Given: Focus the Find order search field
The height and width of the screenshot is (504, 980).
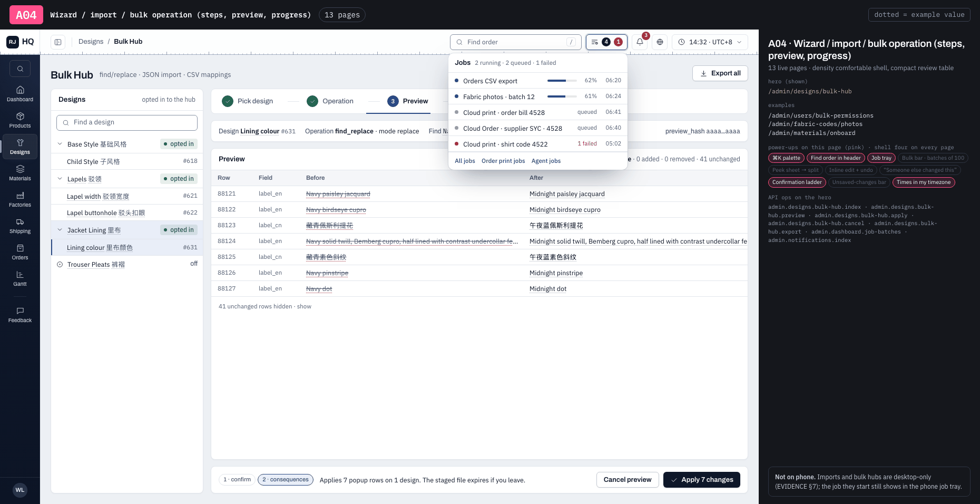Looking at the screenshot, I should click(516, 42).
